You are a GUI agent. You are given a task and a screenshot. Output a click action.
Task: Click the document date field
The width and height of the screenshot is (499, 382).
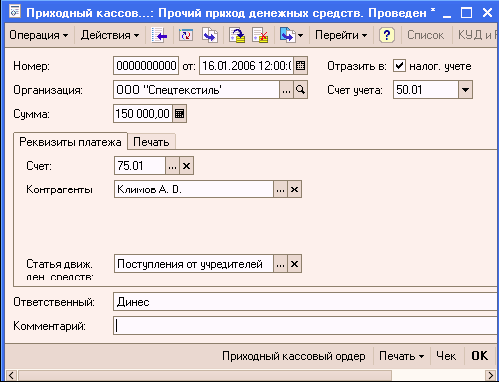click(x=247, y=66)
